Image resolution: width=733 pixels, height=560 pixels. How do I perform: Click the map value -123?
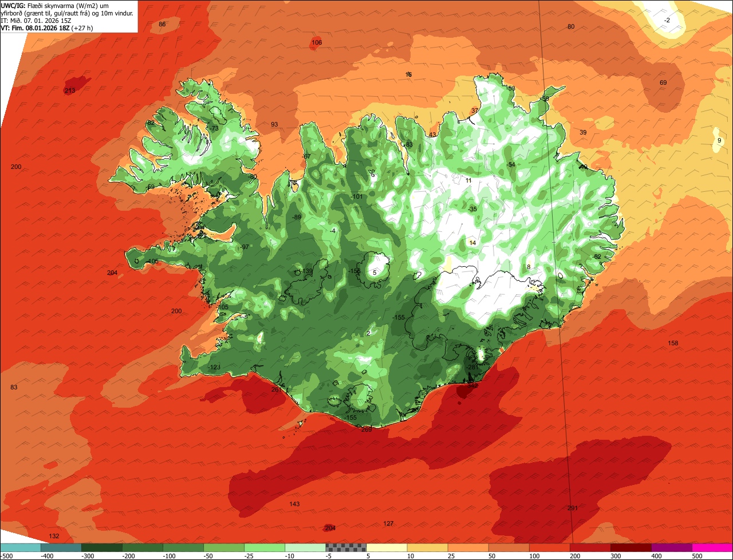214,367
